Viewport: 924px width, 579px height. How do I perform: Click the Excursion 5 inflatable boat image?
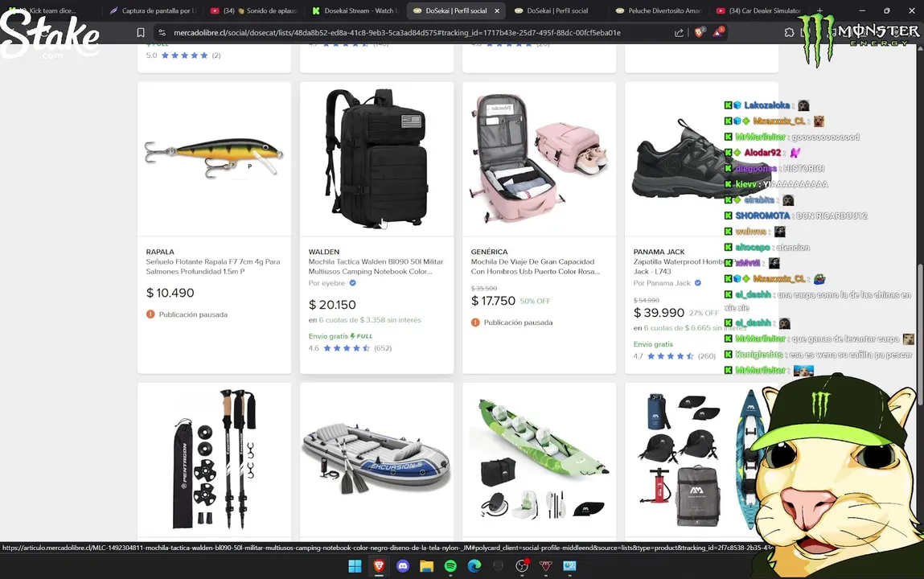coord(376,458)
